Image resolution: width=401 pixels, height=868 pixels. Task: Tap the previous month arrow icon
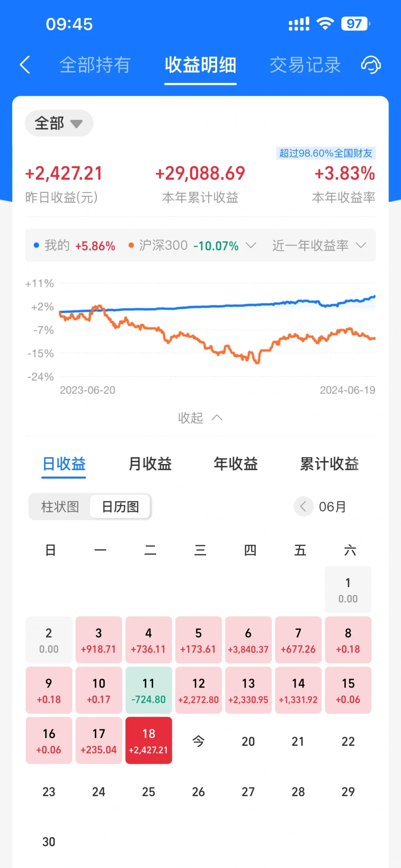[x=303, y=506]
